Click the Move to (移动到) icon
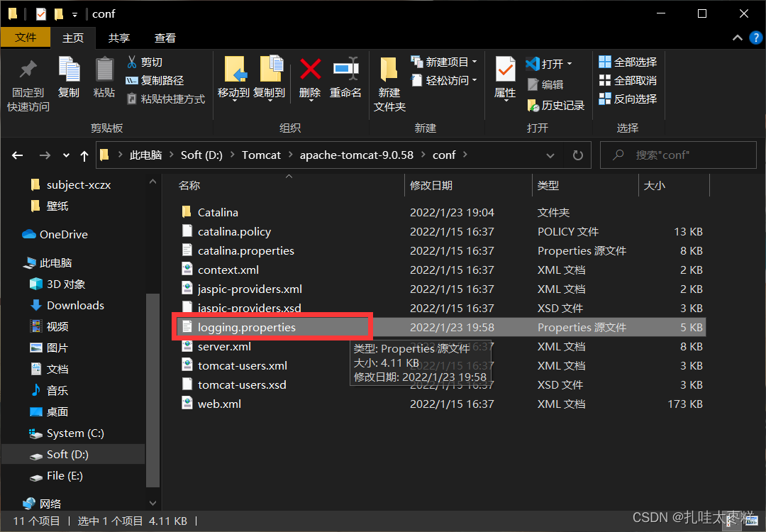 [x=235, y=69]
